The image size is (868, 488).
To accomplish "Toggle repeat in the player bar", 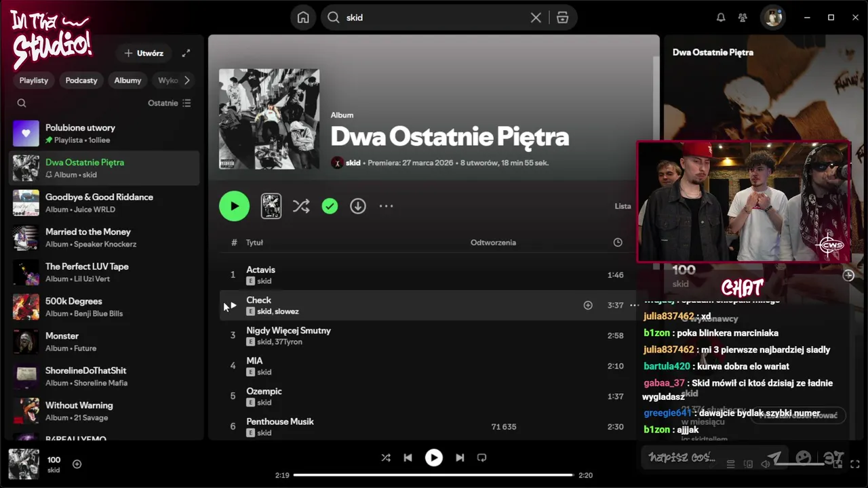I will click(x=481, y=457).
